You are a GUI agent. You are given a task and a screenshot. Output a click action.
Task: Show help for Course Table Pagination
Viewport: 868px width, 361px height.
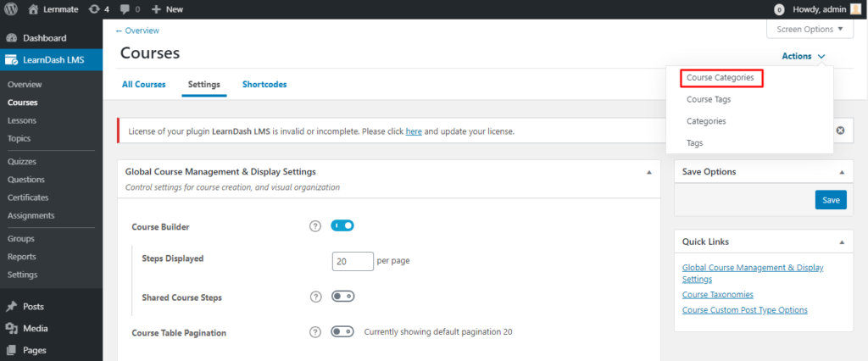[x=315, y=332]
